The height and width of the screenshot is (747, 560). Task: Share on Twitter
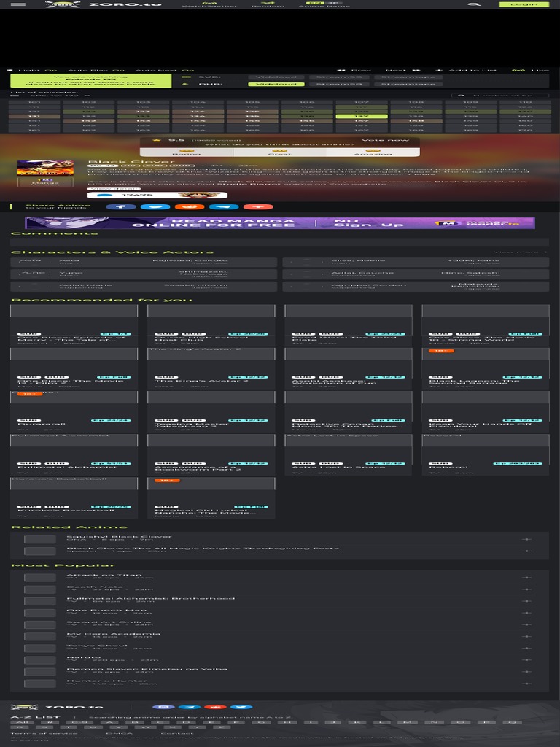[x=155, y=206]
